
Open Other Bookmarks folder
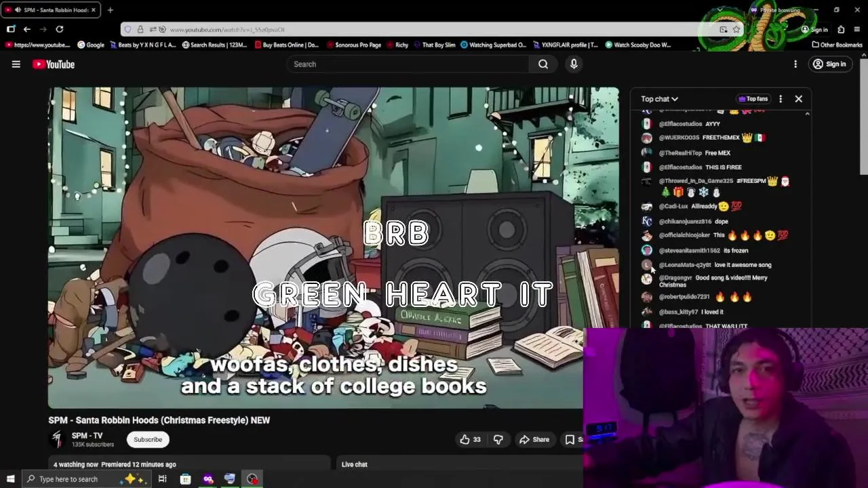coord(837,45)
